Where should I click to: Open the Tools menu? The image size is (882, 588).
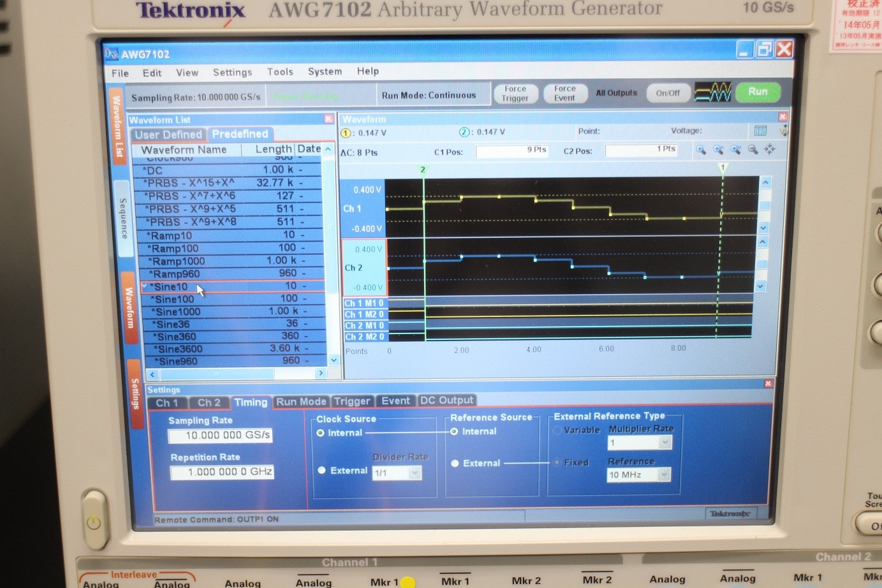coord(280,72)
